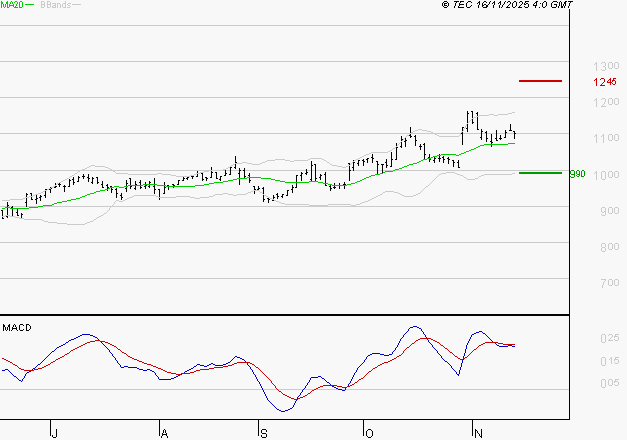This screenshot has height=440, width=627.
Task: Click the 1000 price axis label
Action: tap(606, 175)
